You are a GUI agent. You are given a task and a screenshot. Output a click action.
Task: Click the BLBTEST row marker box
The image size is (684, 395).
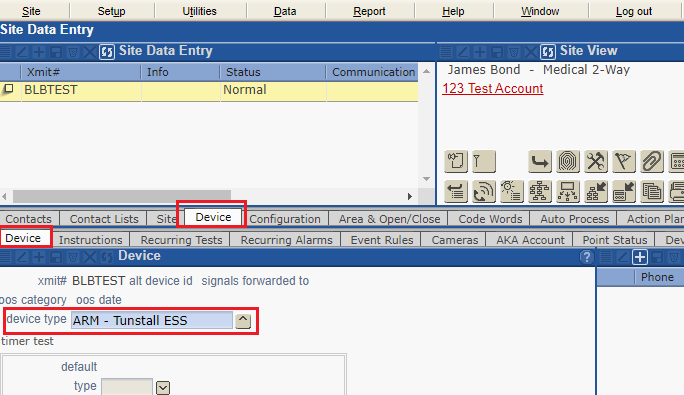point(8,89)
